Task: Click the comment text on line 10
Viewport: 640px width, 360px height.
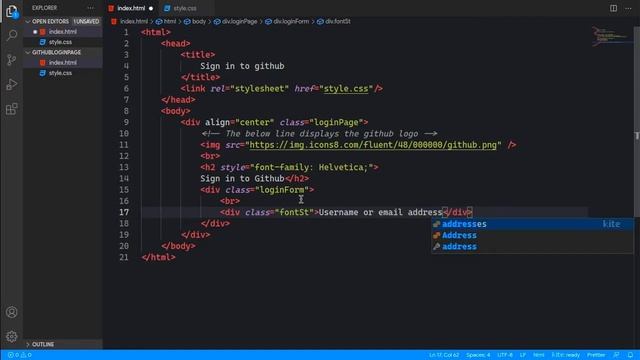Action: [319, 134]
